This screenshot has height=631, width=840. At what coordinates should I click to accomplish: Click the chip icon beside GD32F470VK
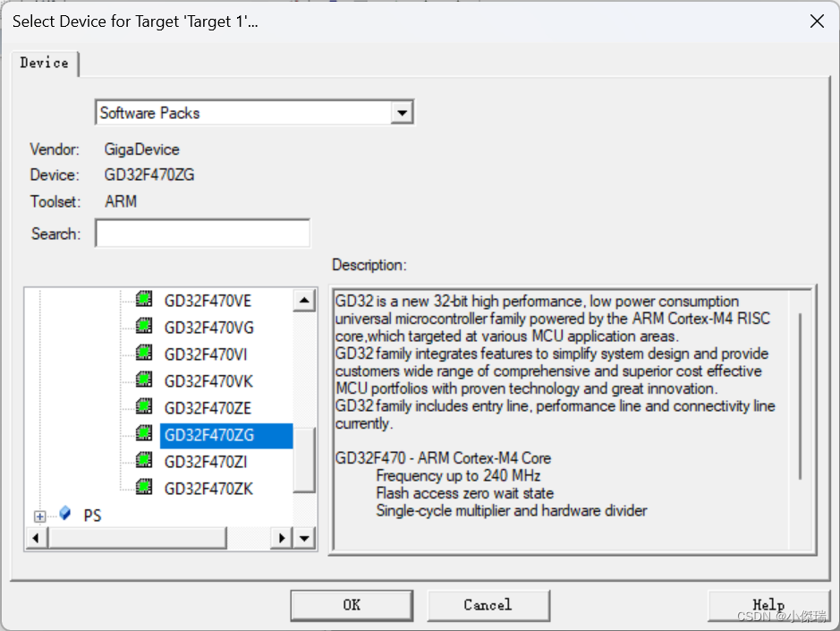tap(144, 379)
